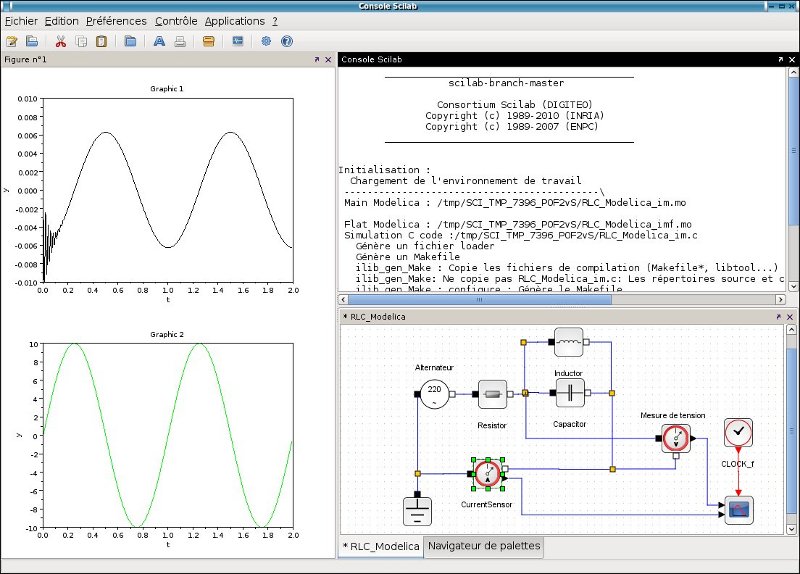Open the Fichier menu
The width and height of the screenshot is (800, 574).
tap(21, 21)
